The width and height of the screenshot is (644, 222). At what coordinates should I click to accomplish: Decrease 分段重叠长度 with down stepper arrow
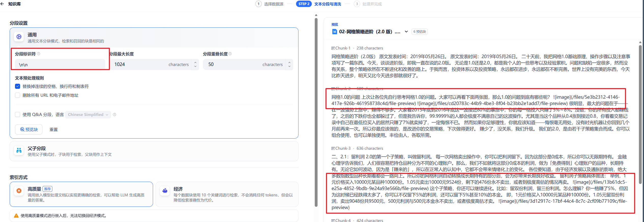[289, 66]
